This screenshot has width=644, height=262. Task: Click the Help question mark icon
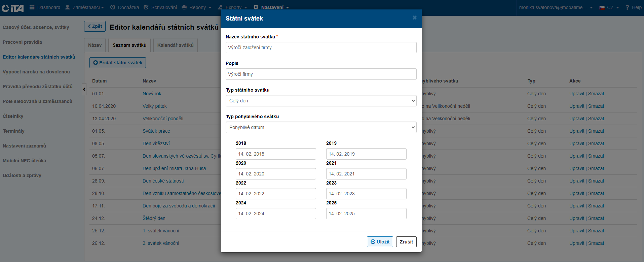tap(627, 7)
